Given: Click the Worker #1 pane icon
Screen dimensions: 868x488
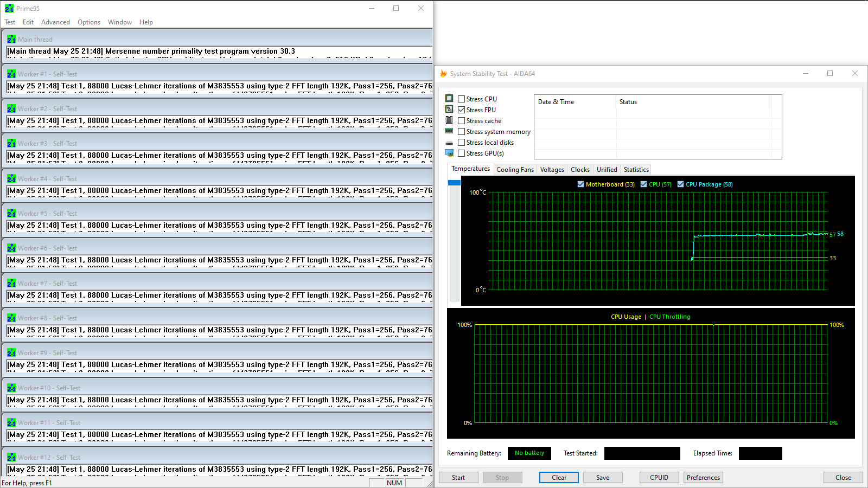Looking at the screenshot, I should pos(11,74).
